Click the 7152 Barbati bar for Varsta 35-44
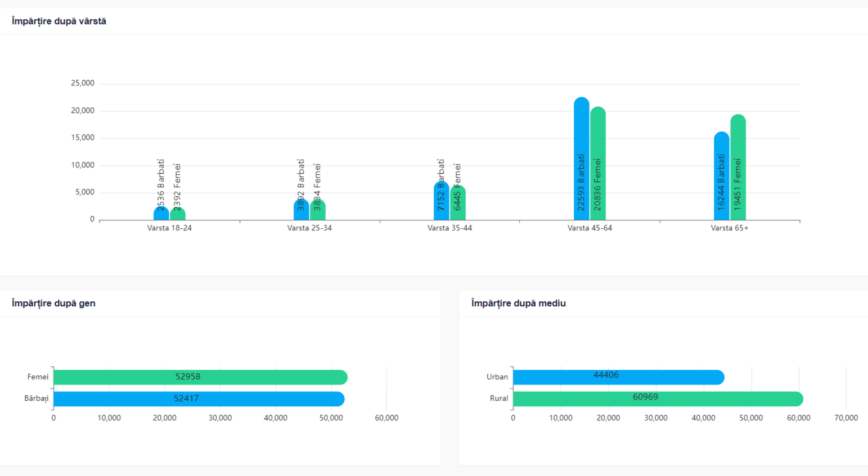Image resolution: width=868 pixels, height=476 pixels. tap(442, 202)
